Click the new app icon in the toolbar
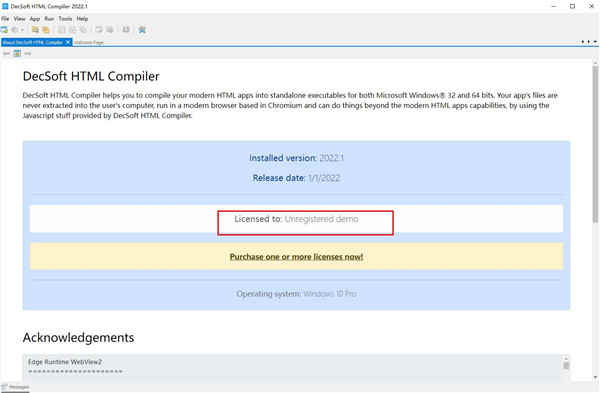The image size is (600, 393). 4,29
